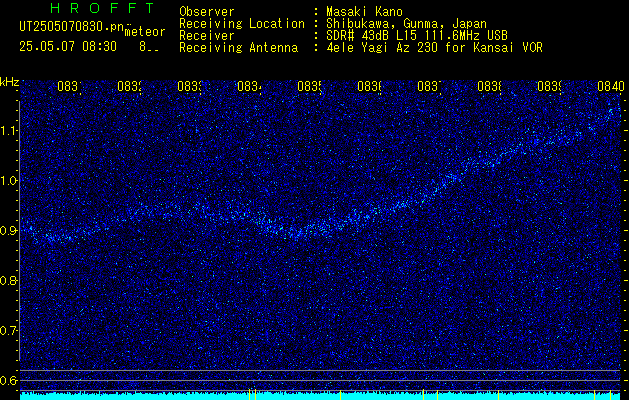The width and height of the screenshot is (629, 400).
Task: Click the SDR# 43dB L15 111.6MHz USB text
Action: click(417, 36)
